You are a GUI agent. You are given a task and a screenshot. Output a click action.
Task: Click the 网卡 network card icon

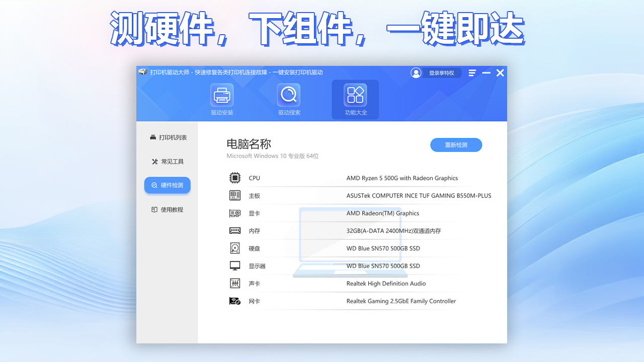tap(234, 301)
